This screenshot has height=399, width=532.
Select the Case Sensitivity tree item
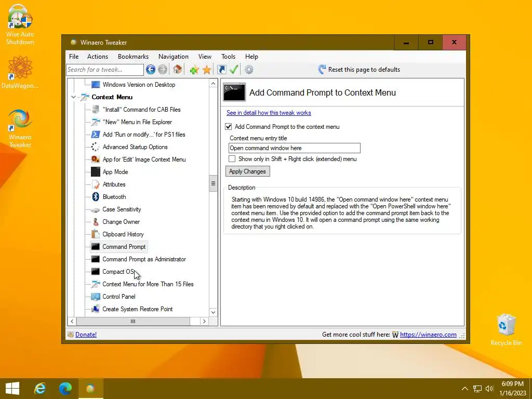122,209
